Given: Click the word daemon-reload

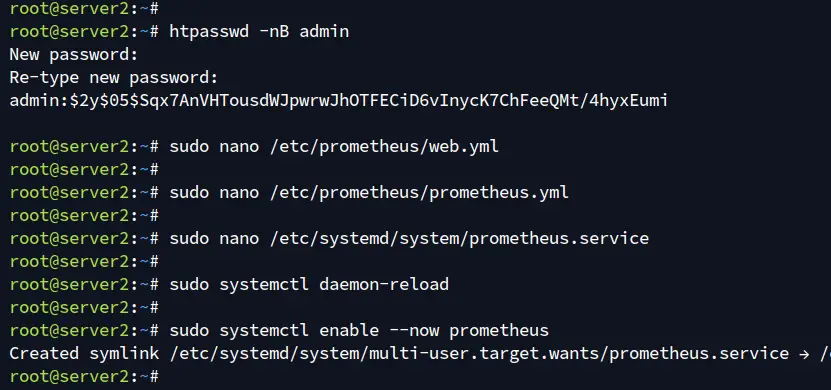Looking at the screenshot, I should click(x=384, y=284).
